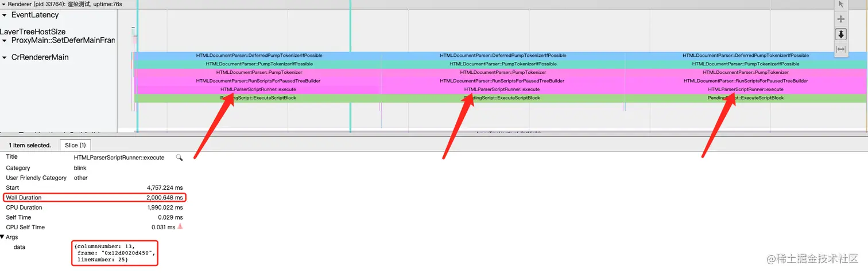This screenshot has height=274, width=868.
Task: Select leftmost PumpTokenizerIfPossible slice
Action: pos(258,64)
